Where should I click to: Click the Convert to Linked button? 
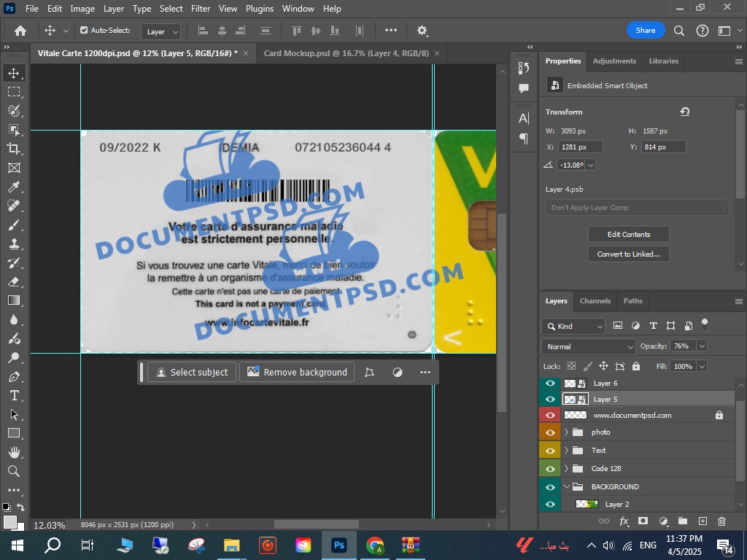tap(629, 254)
